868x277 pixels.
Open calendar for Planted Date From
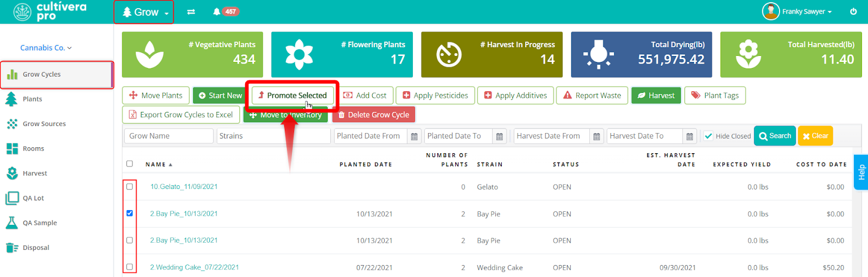pyautogui.click(x=414, y=136)
